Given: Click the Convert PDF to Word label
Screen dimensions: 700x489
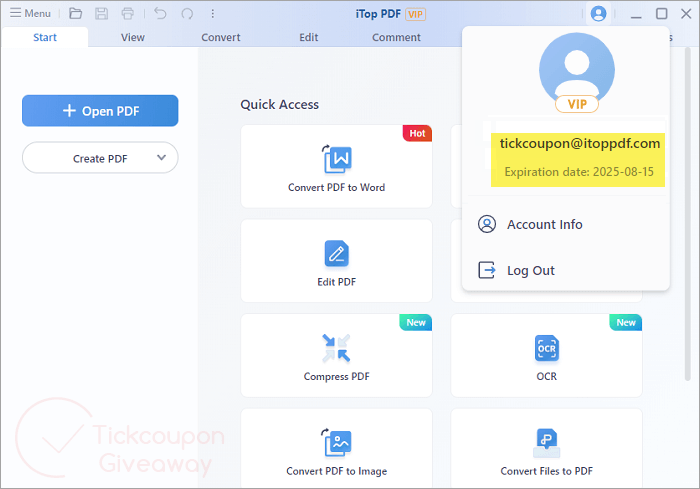Looking at the screenshot, I should [x=337, y=188].
